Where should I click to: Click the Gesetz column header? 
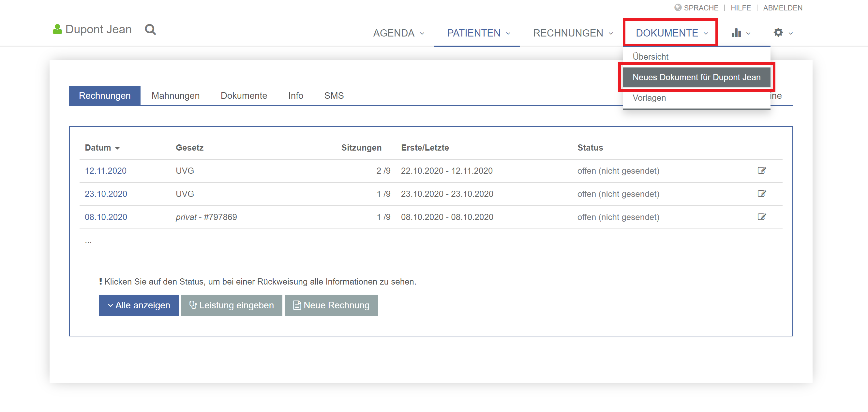click(x=189, y=148)
